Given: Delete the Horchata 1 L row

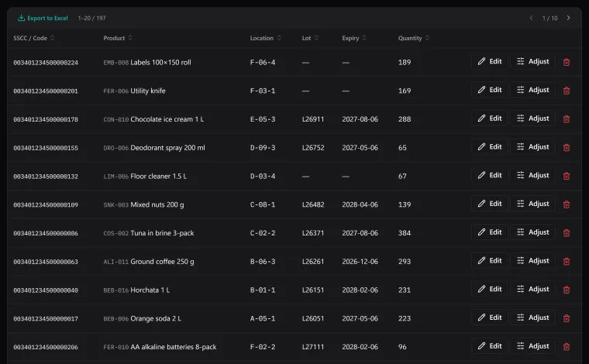Looking at the screenshot, I should (x=567, y=290).
